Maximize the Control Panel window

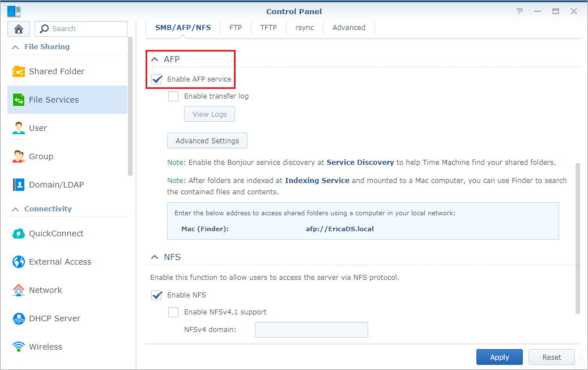pyautogui.click(x=555, y=11)
